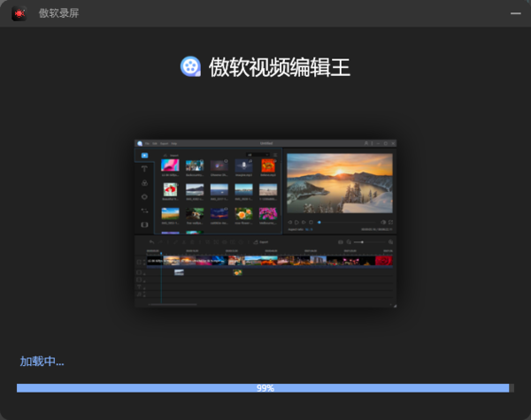Open the Transitions icon in preview sidebar
Viewport: 531px width, 420px height.
point(144,210)
